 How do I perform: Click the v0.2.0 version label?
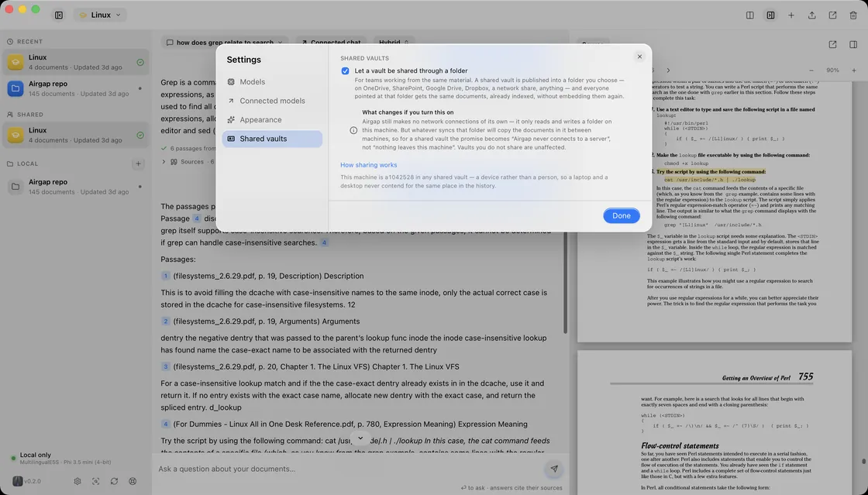pos(33,481)
